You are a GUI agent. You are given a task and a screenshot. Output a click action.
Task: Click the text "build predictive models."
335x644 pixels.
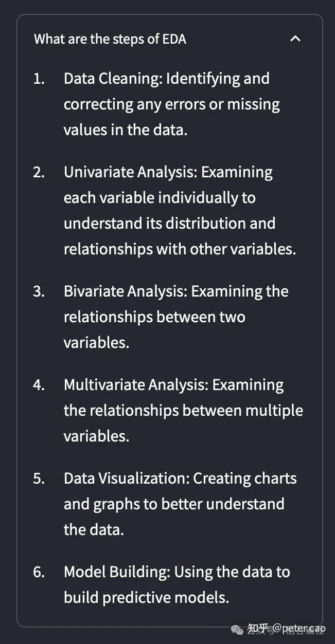point(146,597)
